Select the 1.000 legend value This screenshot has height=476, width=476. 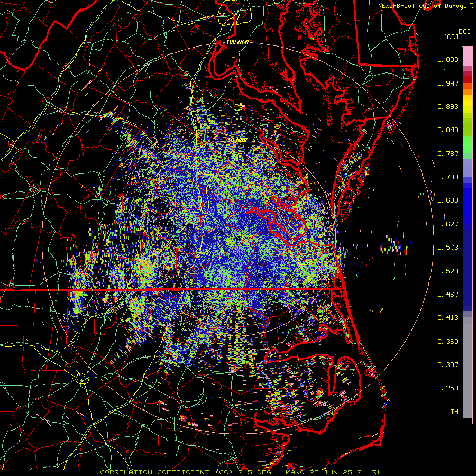tap(448, 59)
